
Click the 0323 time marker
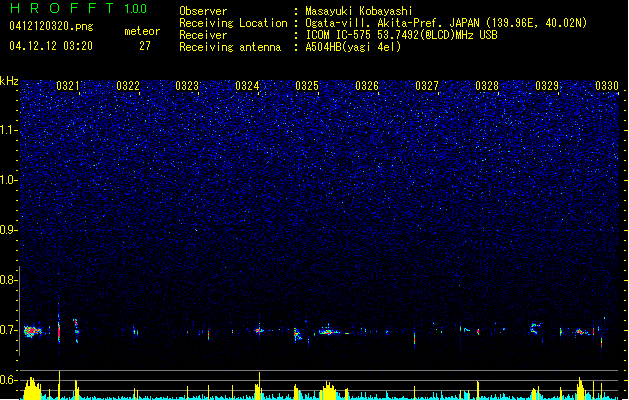tap(187, 85)
